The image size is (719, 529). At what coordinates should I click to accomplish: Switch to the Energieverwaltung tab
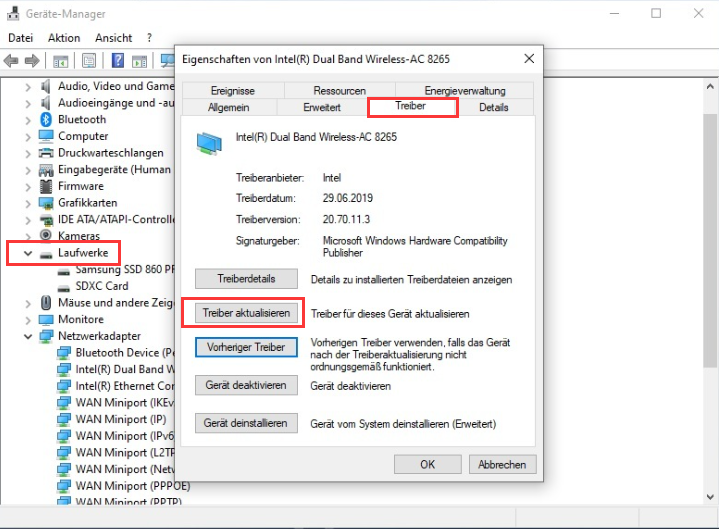[x=465, y=90]
